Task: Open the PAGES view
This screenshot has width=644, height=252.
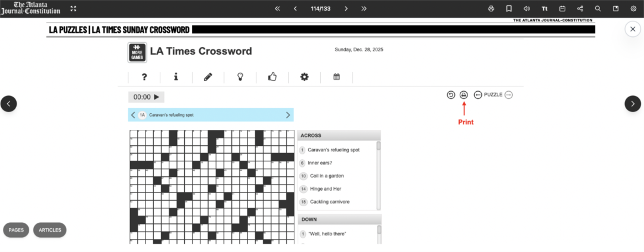Action: click(16, 230)
